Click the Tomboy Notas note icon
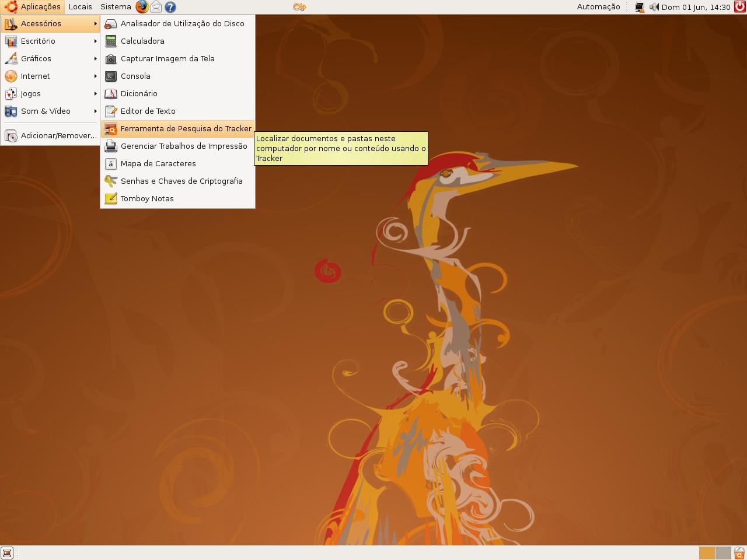The height and width of the screenshot is (560, 747). pos(111,199)
